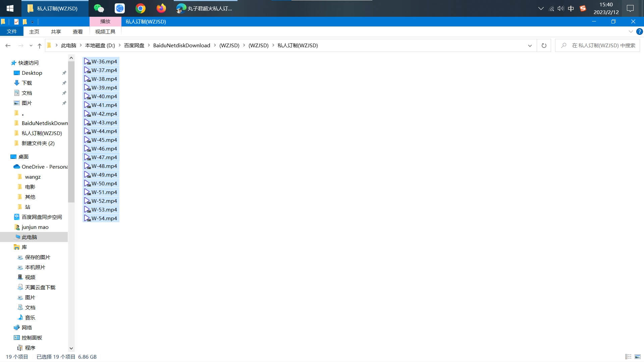Click Properties icon in quick access toolbar
644x362 pixels.
[16, 22]
